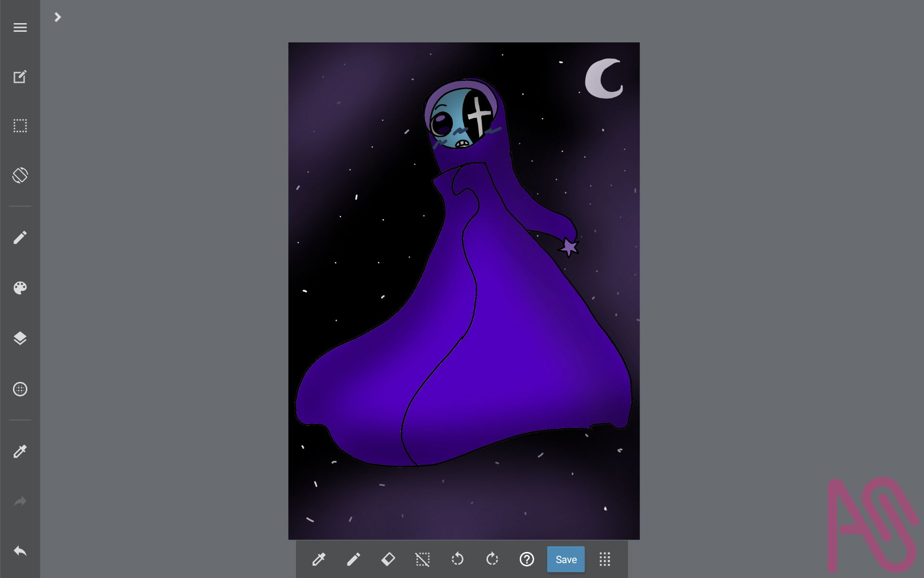Open the layers panel

pyautogui.click(x=20, y=338)
